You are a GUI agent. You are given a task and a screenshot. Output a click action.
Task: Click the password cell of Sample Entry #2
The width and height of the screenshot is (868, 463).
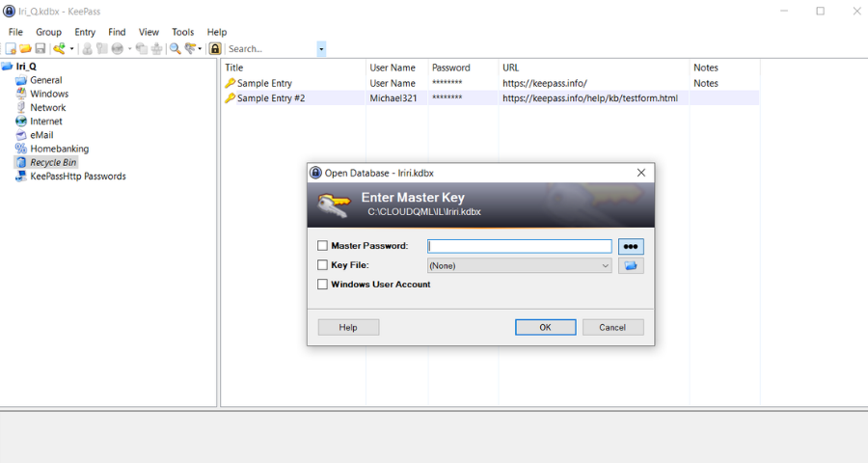(x=448, y=98)
